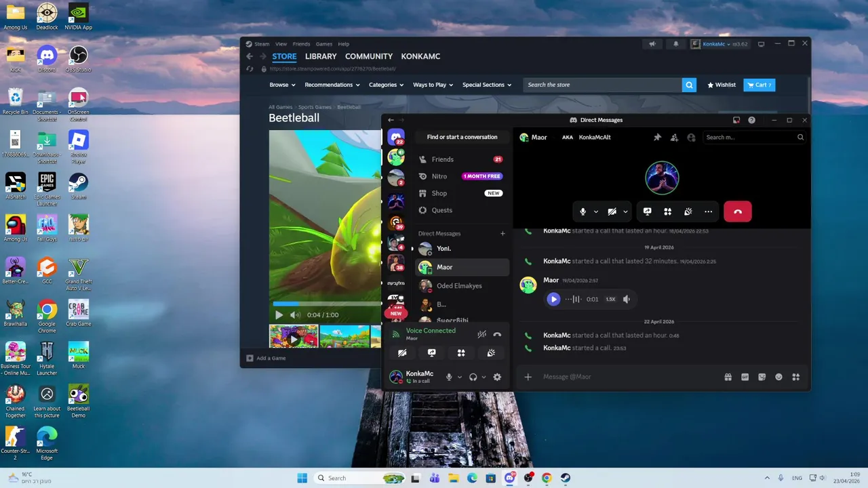Open apps launcher icon in message bar
Viewport: 868px width, 488px height.
(795, 377)
